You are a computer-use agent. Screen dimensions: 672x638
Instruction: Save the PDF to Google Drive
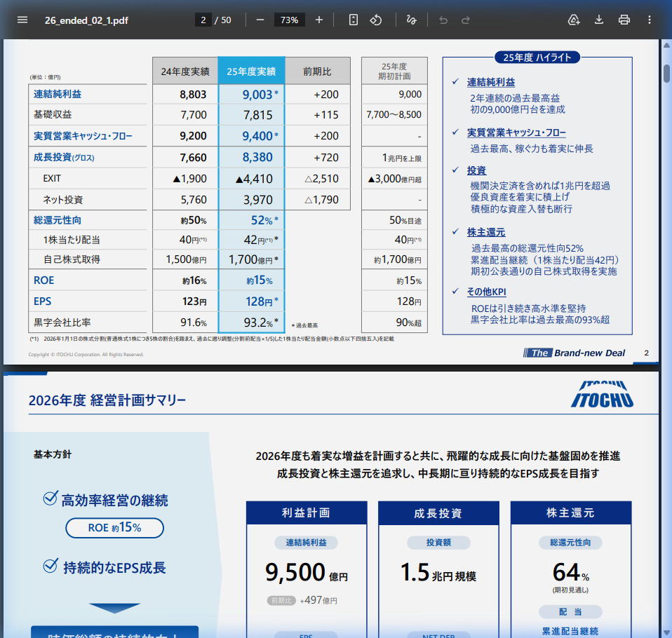pos(573,20)
